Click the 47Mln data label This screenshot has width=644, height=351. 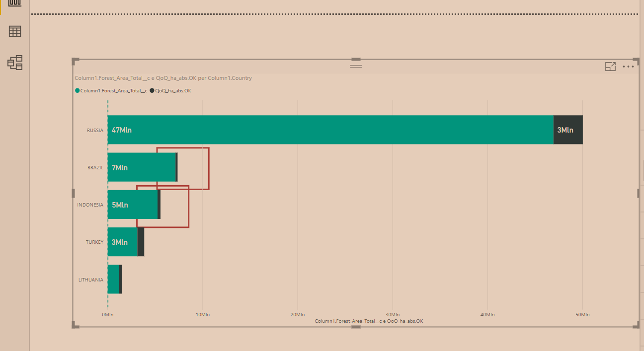point(122,130)
